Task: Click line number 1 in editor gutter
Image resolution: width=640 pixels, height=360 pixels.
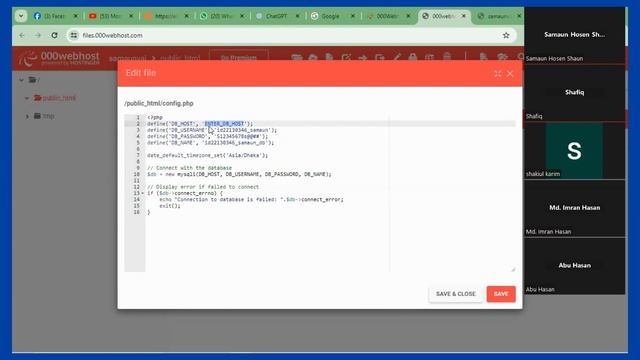Action: 138,118
